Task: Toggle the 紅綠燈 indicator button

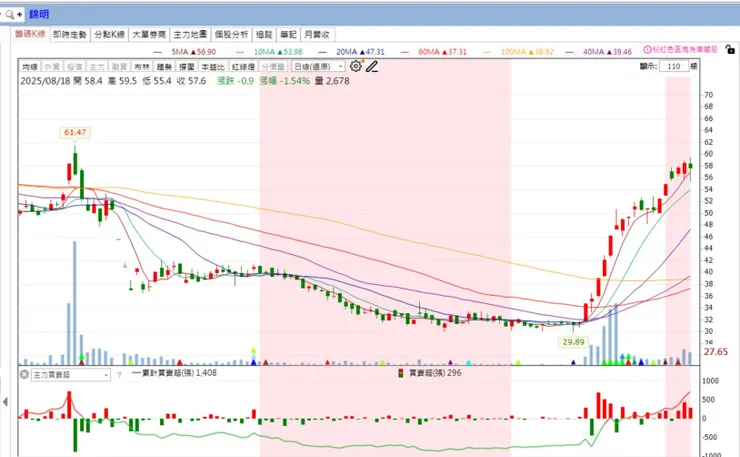Action: [x=244, y=67]
